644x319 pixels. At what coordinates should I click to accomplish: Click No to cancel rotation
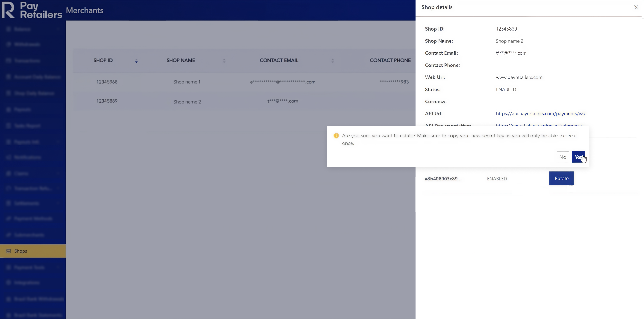(x=562, y=157)
